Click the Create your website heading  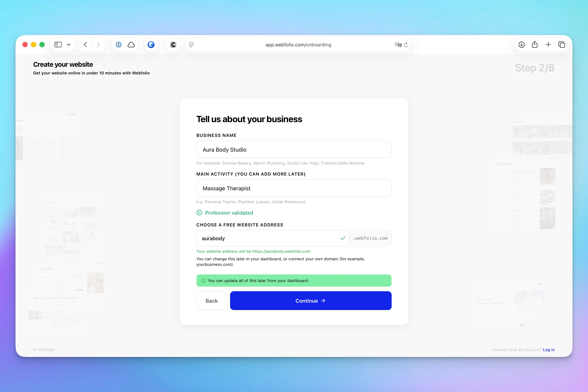(63, 64)
